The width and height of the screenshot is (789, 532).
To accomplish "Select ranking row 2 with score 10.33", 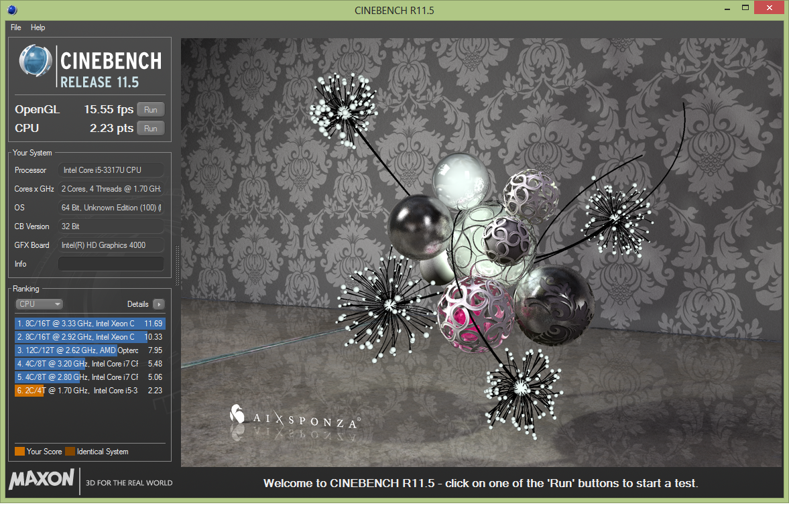I will 90,337.
